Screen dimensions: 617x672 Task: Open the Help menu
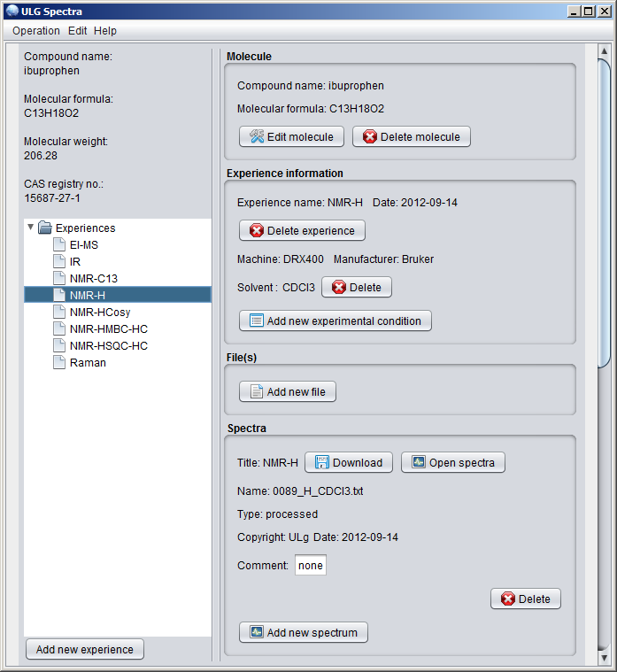click(105, 31)
